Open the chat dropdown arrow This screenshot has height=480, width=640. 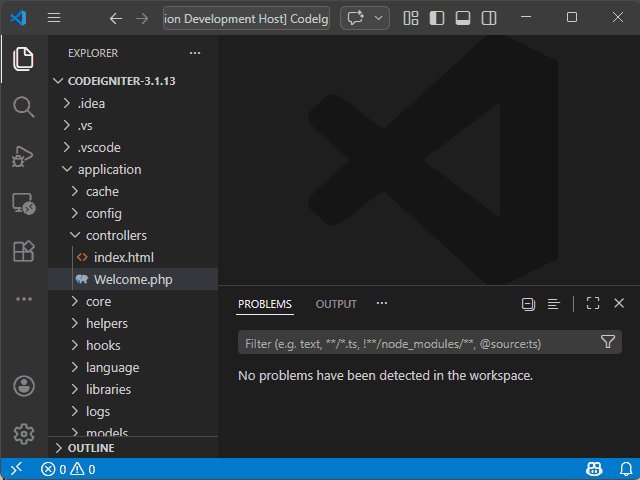point(379,18)
